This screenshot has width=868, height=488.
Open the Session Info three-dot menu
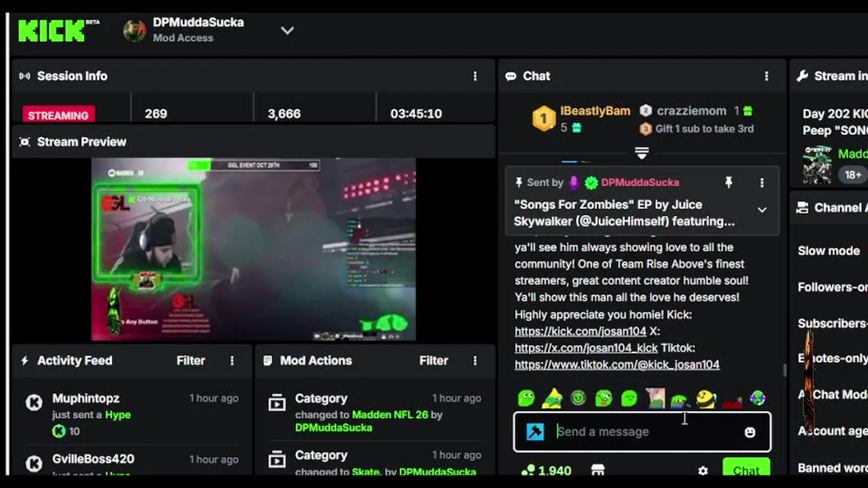click(x=475, y=76)
